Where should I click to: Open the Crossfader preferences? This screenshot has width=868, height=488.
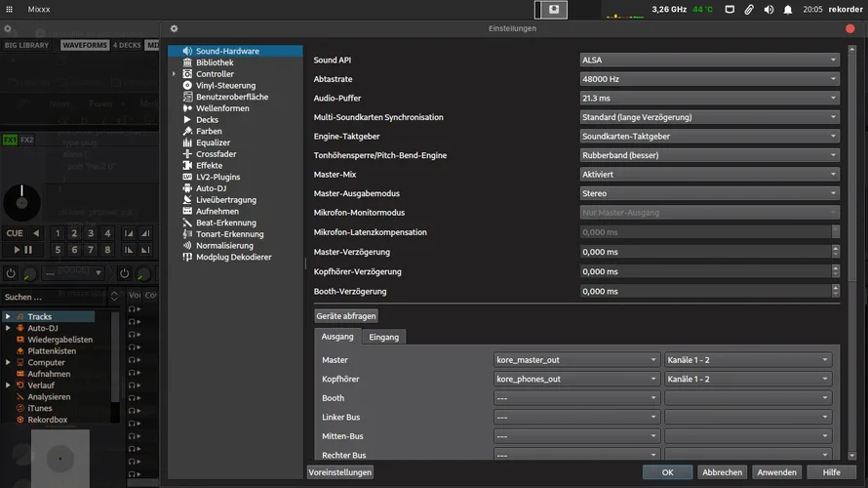coord(216,154)
